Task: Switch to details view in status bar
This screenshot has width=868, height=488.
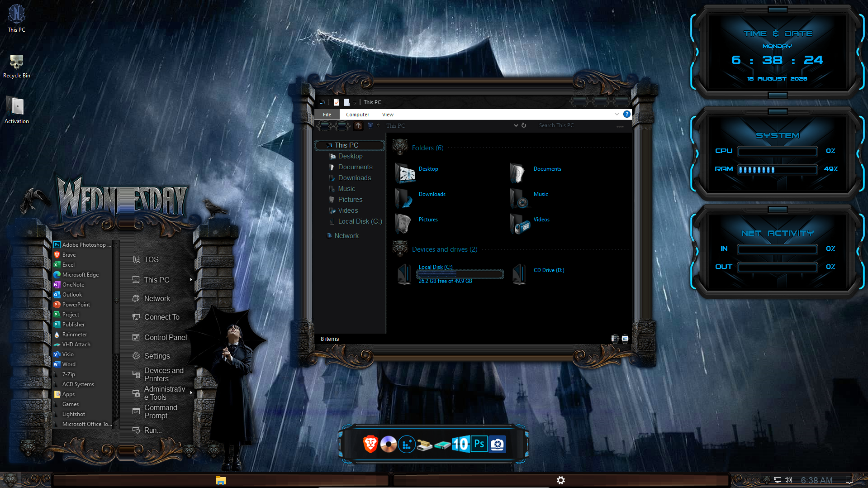Action: tap(615, 339)
